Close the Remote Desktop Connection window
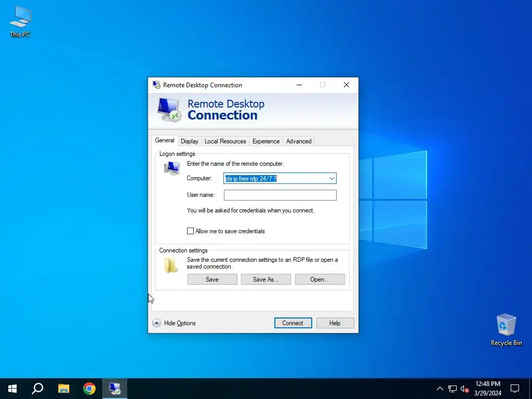The image size is (532, 399). 347,85
